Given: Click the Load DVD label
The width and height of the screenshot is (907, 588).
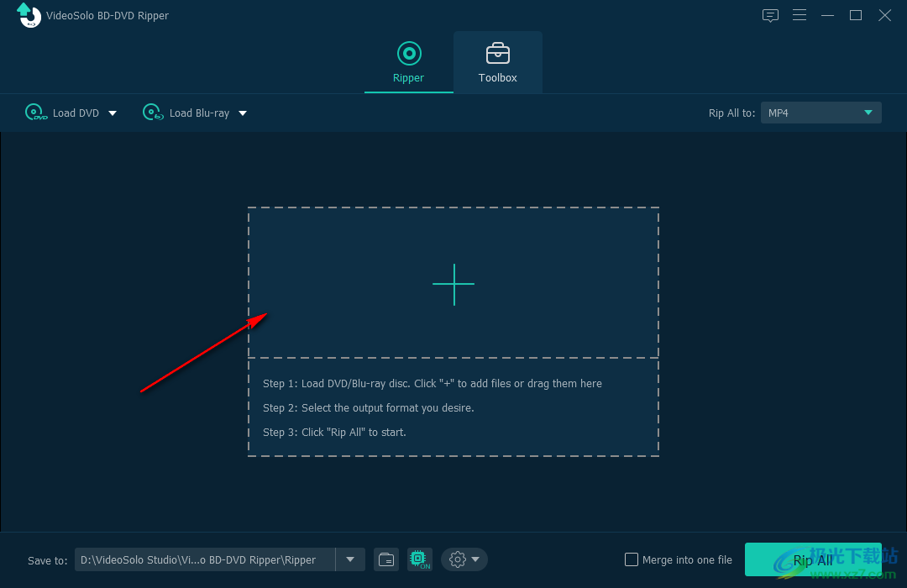Looking at the screenshot, I should pyautogui.click(x=76, y=113).
